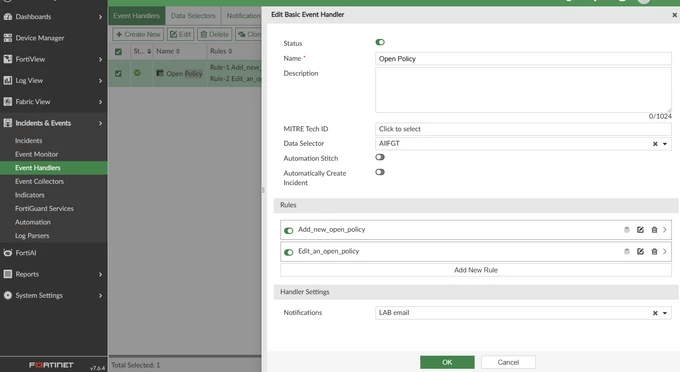Viewport: 680px width, 372px height.
Task: Switch to the Event Handlers tab
Action: click(x=137, y=16)
